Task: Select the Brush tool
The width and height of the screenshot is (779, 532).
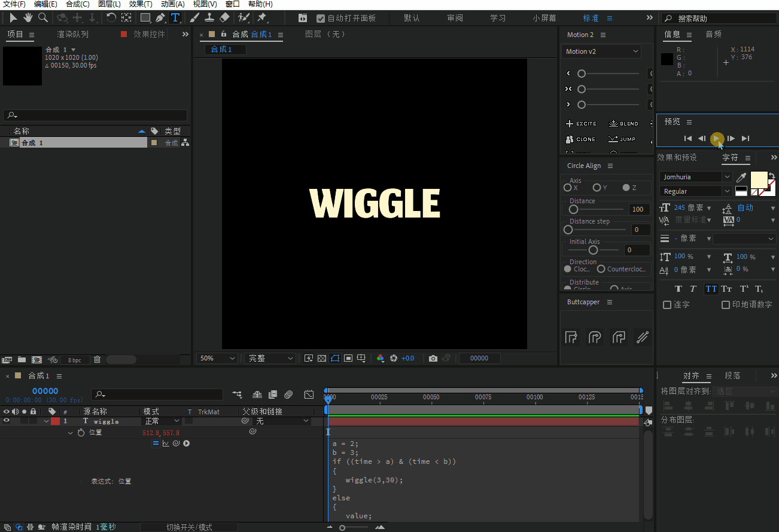Action: click(x=194, y=18)
